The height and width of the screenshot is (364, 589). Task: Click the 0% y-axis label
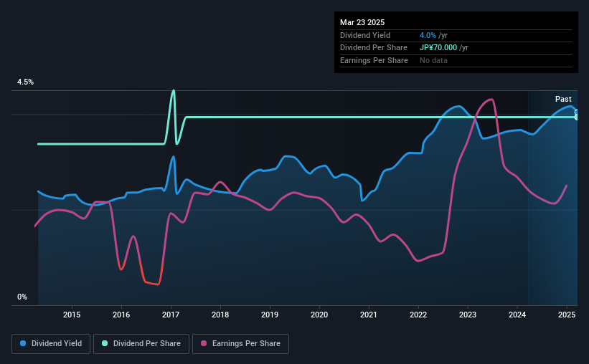click(22, 297)
